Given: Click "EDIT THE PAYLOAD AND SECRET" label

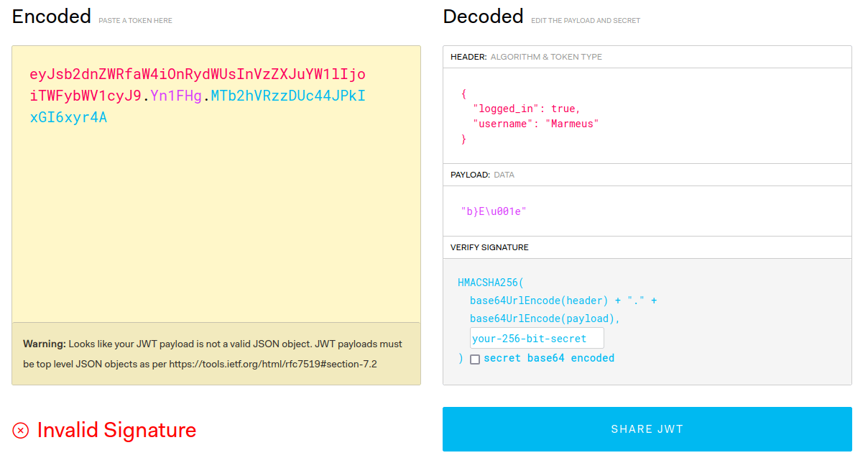Looking at the screenshot, I should (586, 21).
